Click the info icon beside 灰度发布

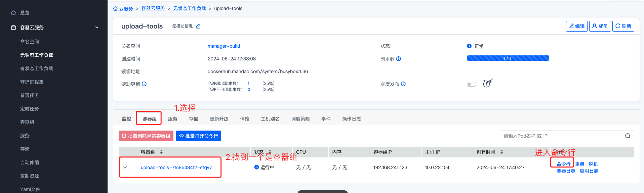click(403, 84)
